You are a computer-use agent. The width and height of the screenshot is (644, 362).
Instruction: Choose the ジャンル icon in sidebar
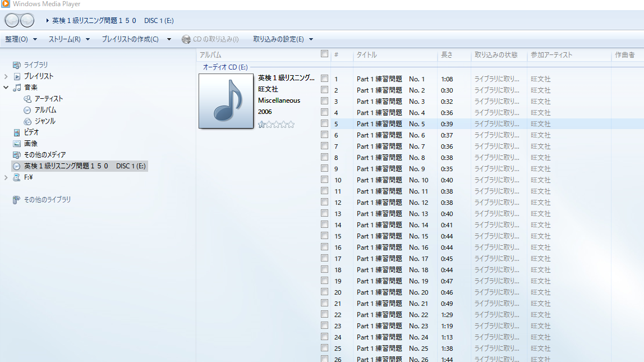click(27, 121)
